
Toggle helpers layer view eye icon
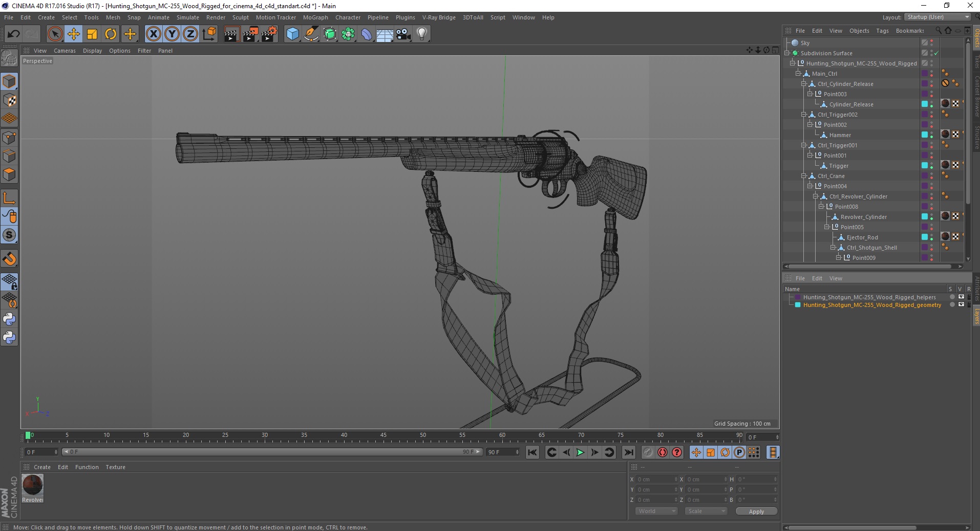pos(961,297)
